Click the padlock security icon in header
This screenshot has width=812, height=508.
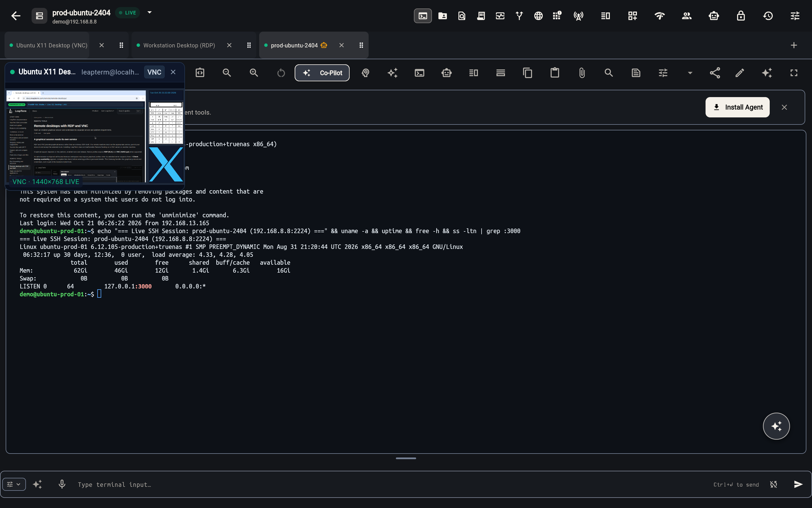click(x=741, y=16)
